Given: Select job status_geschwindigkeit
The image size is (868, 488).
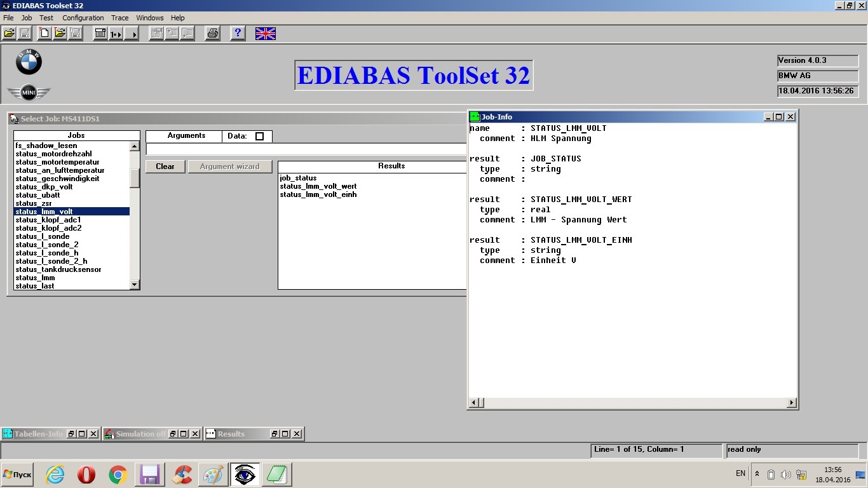Looking at the screenshot, I should pos(57,179).
